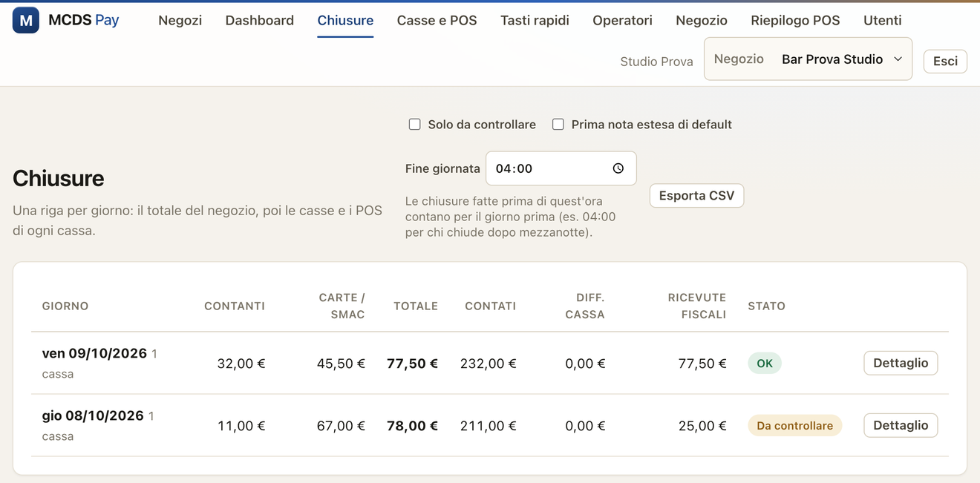Go to the Negozi tab
Image resolution: width=980 pixels, height=483 pixels.
point(180,21)
